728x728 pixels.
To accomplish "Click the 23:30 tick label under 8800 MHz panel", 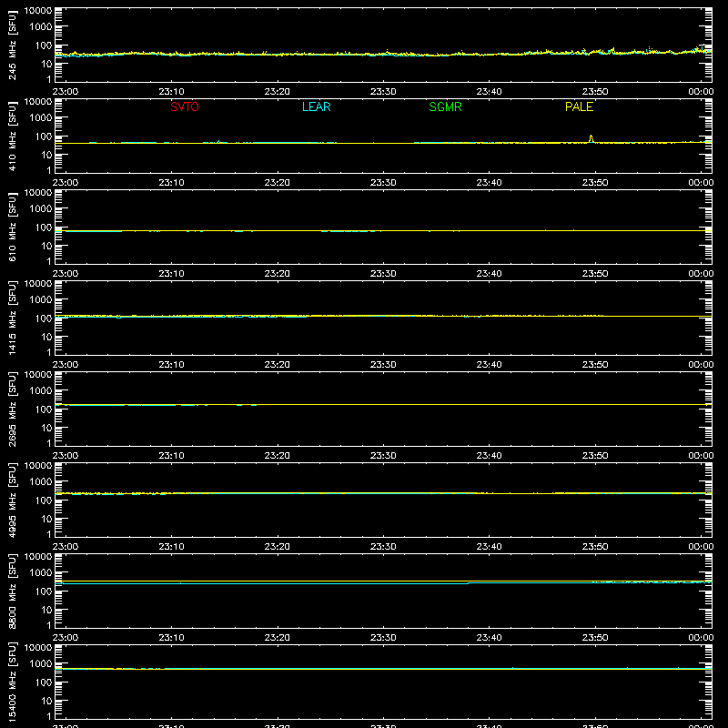I will click(383, 638).
